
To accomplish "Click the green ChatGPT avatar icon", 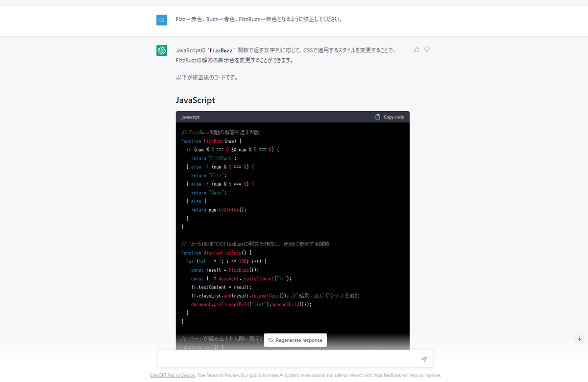I will 162,50.
